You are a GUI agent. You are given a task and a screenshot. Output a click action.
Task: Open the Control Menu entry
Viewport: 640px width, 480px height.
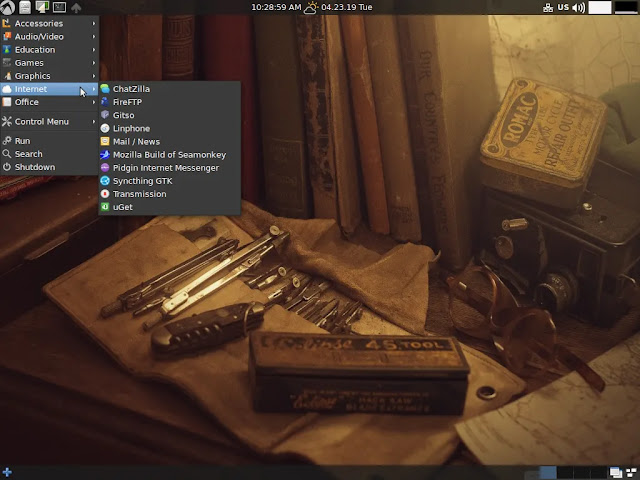point(49,121)
